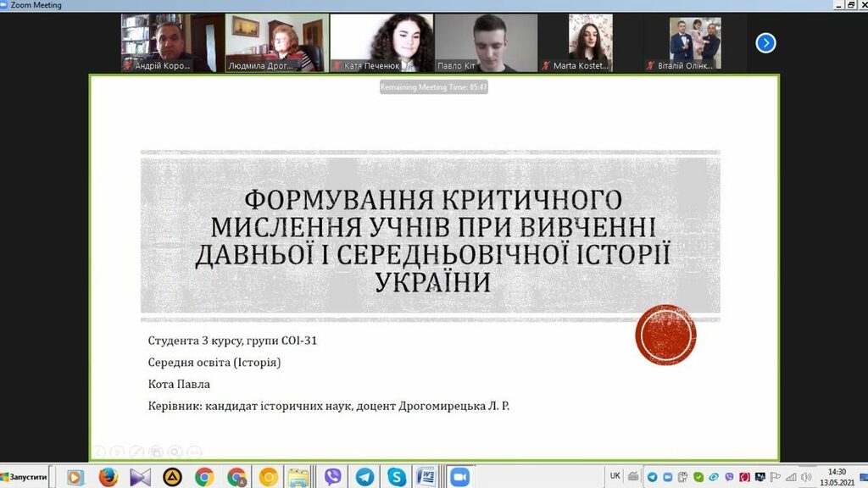Open Telegram from the taskbar
This screenshot has height=488, width=868.
(x=364, y=477)
